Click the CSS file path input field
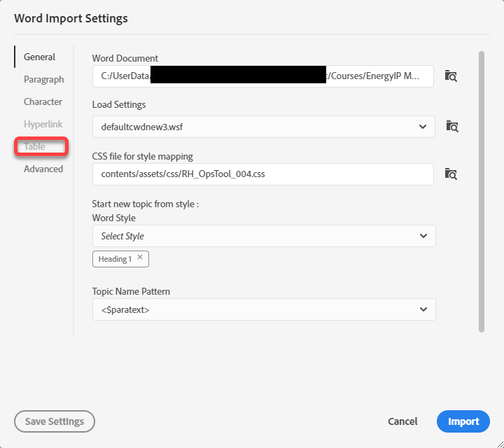The width and height of the screenshot is (504, 448). [263, 174]
